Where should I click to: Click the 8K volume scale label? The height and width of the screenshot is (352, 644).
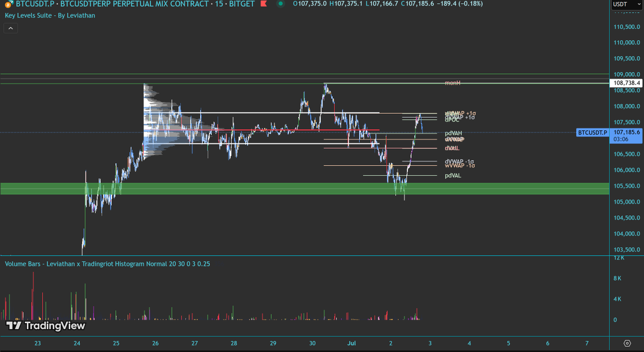click(x=617, y=278)
